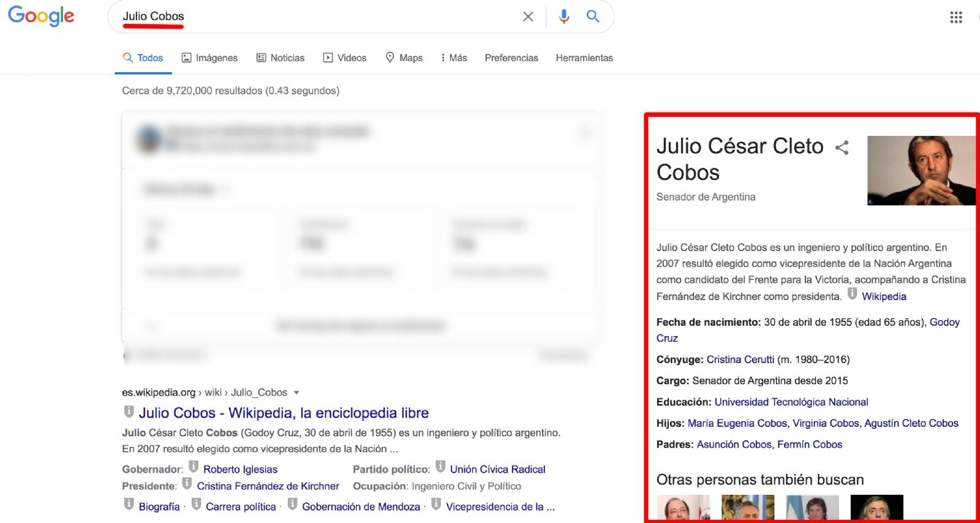Switch to the Imágenes tab

coord(209,58)
